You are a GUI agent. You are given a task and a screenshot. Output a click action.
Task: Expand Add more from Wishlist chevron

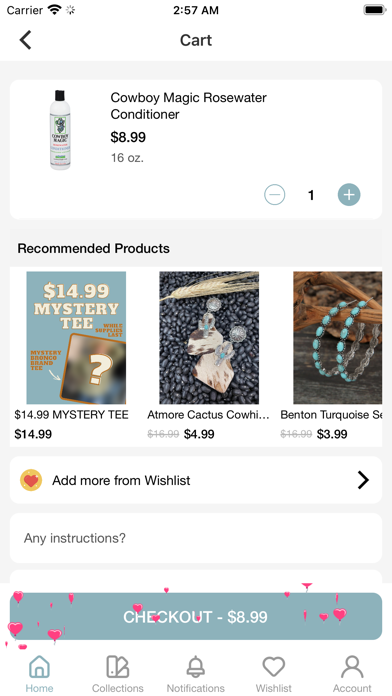pyautogui.click(x=363, y=480)
